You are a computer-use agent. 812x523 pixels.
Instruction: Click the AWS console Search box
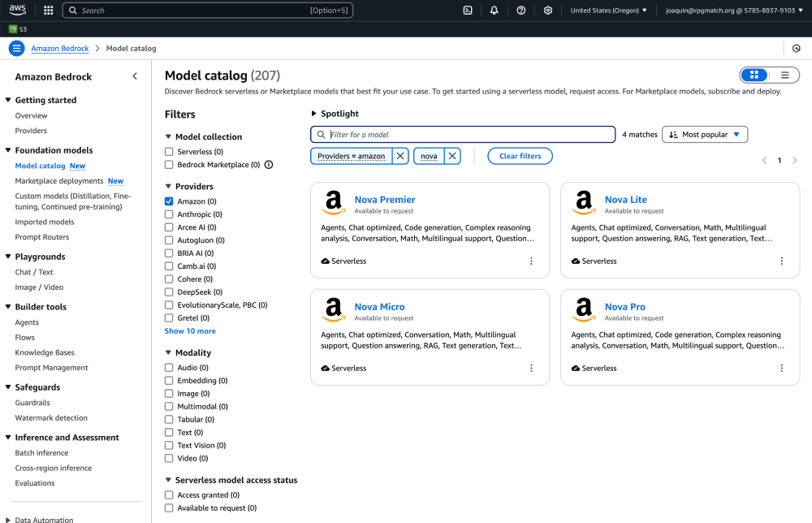[208, 11]
